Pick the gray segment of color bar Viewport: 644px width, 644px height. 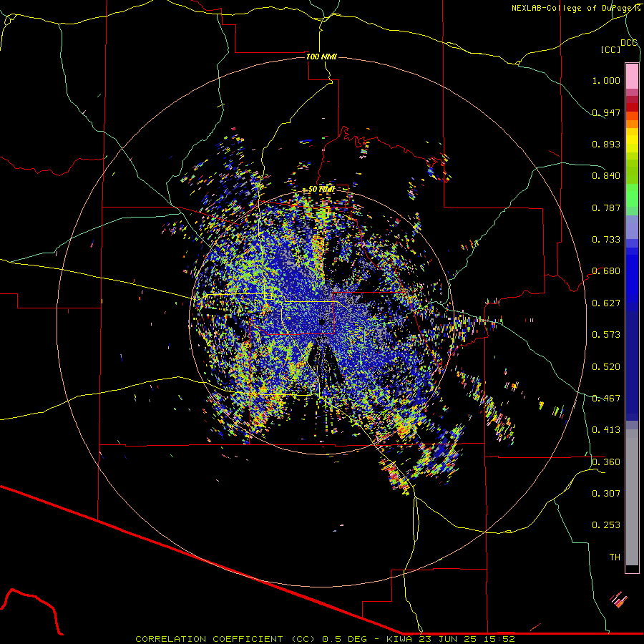pos(632,497)
